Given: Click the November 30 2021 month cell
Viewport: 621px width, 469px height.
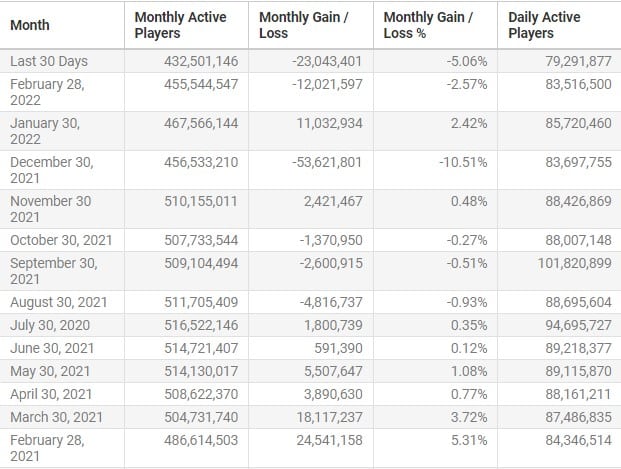Looking at the screenshot, I should pos(50,208).
